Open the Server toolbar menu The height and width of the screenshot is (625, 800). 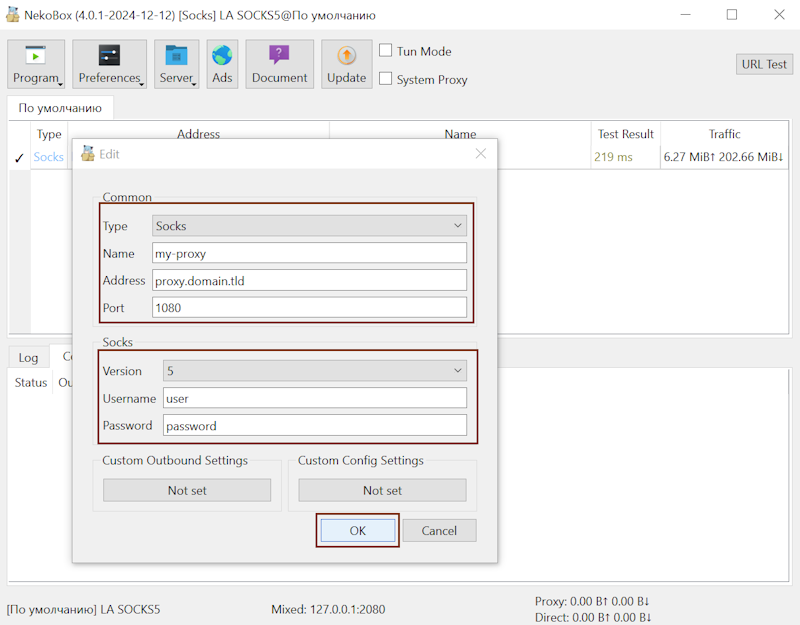click(x=177, y=65)
